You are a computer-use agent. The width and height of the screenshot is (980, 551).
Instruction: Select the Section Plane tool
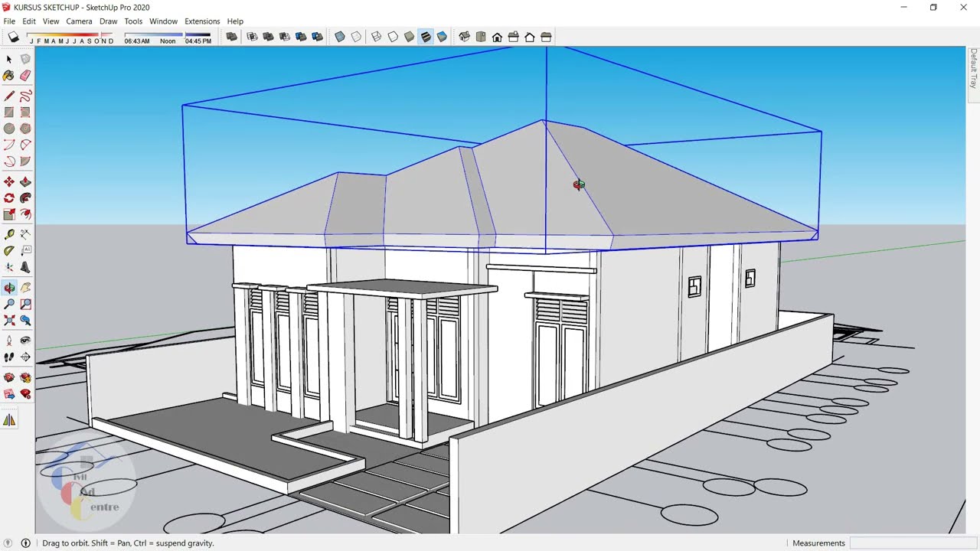tap(25, 357)
